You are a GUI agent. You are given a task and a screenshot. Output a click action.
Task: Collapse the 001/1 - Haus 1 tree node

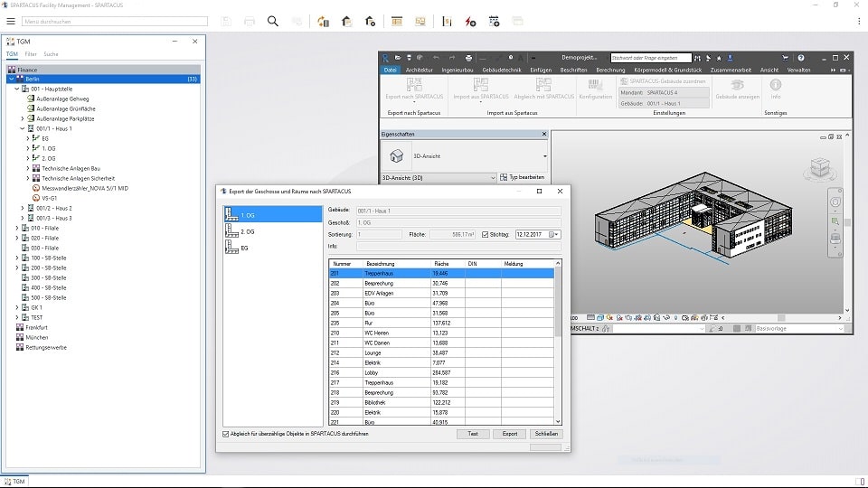coord(23,128)
